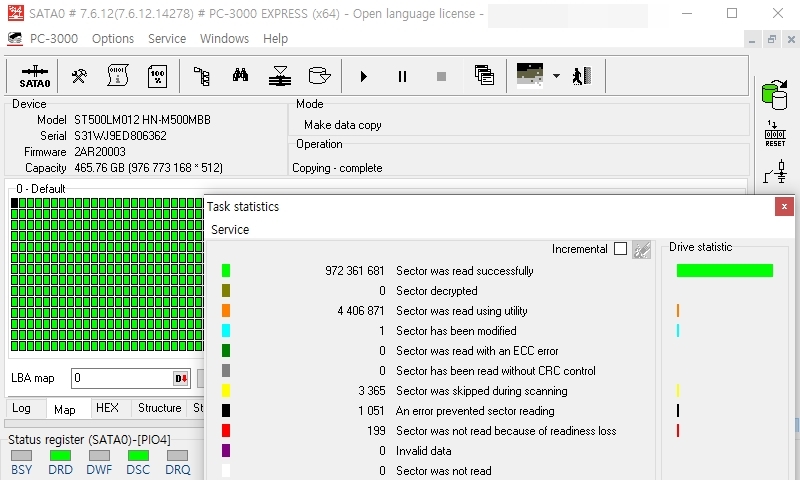800x480 pixels.
Task: Open the tree structure toolbar icon
Action: (202, 77)
